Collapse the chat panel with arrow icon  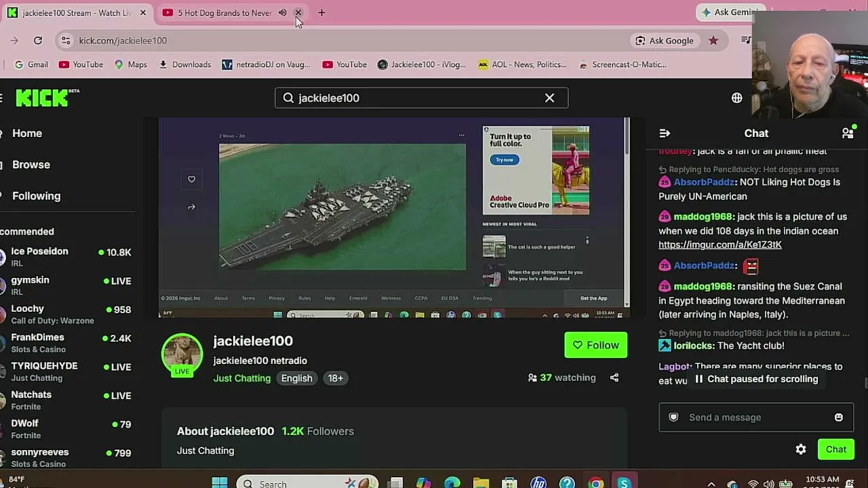tap(665, 134)
